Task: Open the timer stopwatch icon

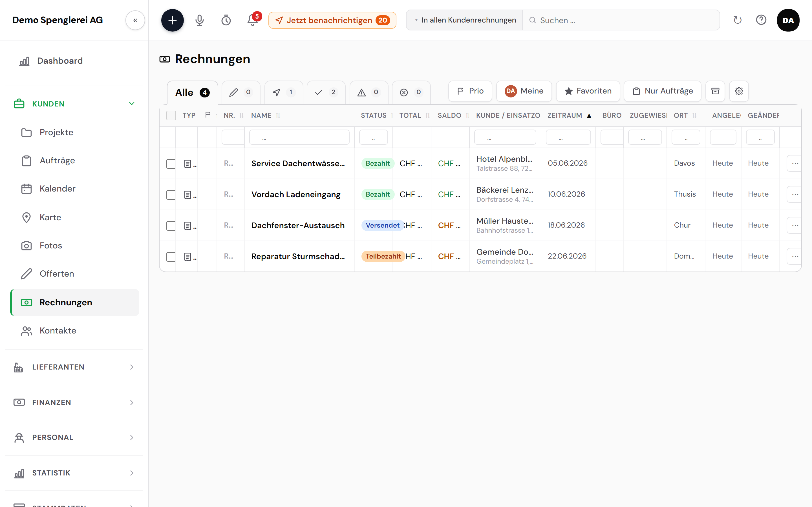Action: pos(226,20)
